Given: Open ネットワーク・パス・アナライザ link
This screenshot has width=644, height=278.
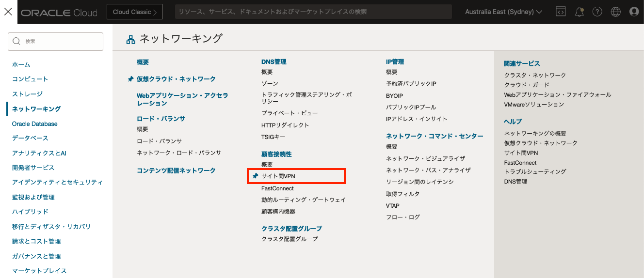Looking at the screenshot, I should [x=428, y=170].
